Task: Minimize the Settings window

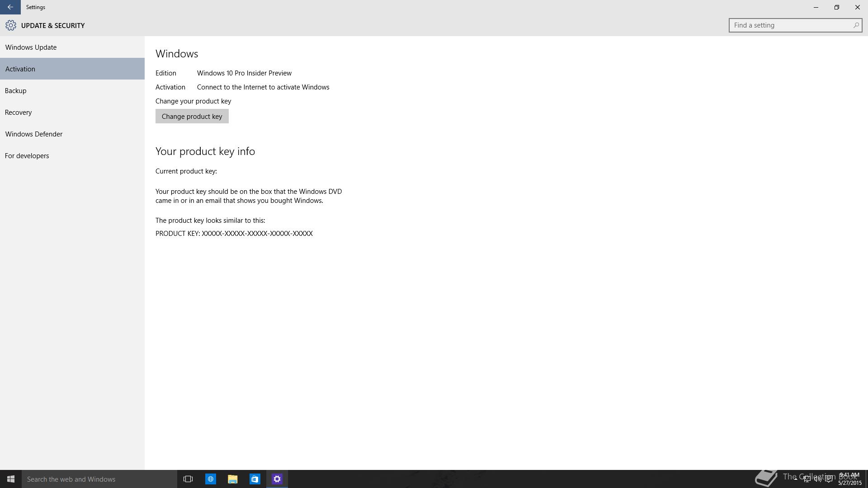Action: (816, 7)
